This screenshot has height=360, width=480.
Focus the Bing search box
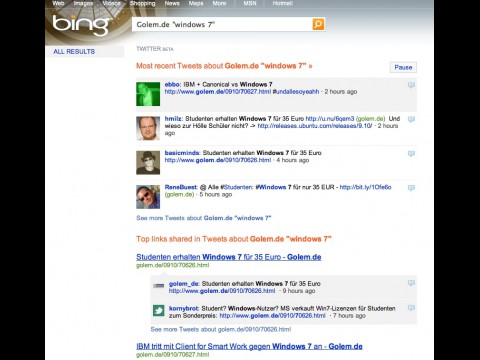222,24
